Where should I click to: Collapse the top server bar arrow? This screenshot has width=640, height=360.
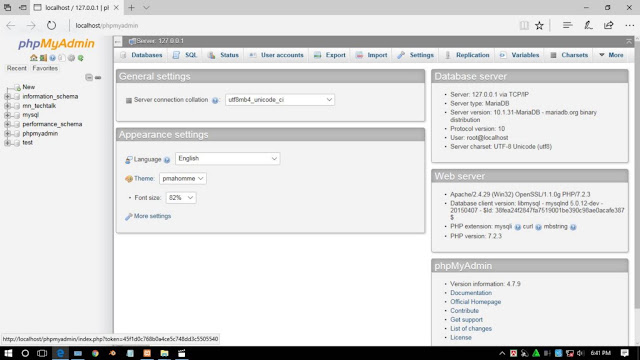coord(629,41)
